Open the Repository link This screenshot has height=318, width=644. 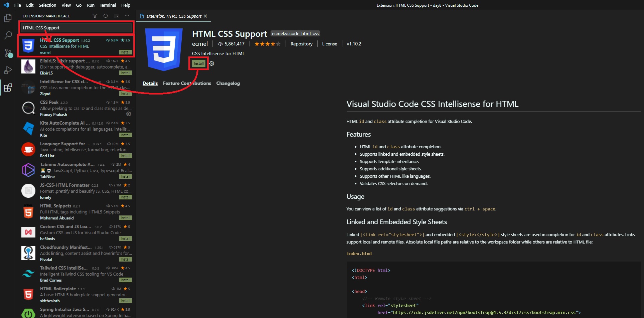coord(302,44)
